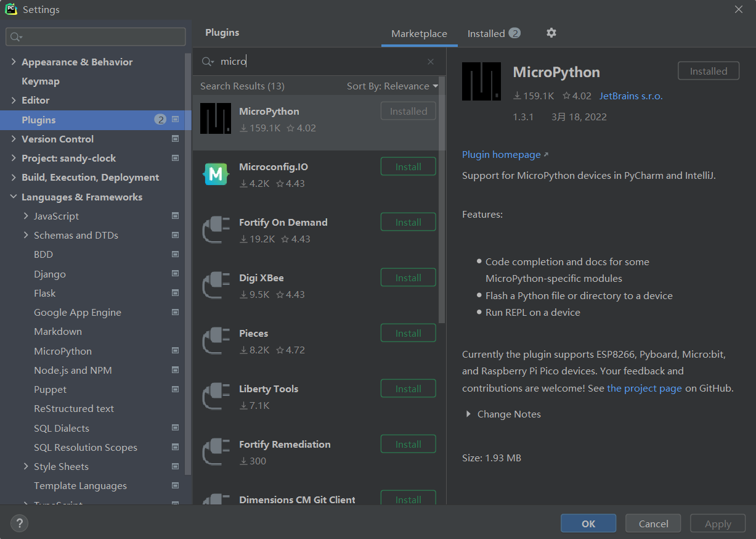The height and width of the screenshot is (539, 756).
Task: Click the project-level icon beside MicroPython setting
Action: [176, 351]
